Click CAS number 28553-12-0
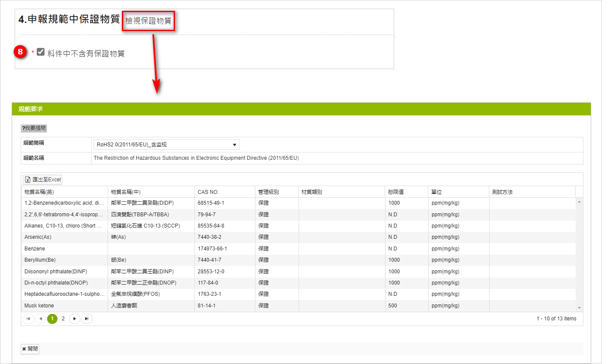 (x=211, y=272)
